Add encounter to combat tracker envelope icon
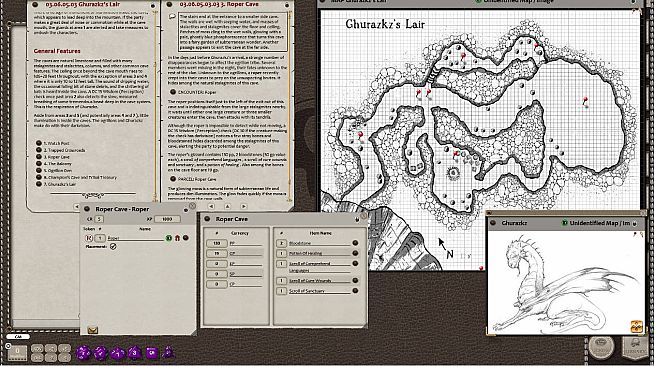 coord(93,330)
